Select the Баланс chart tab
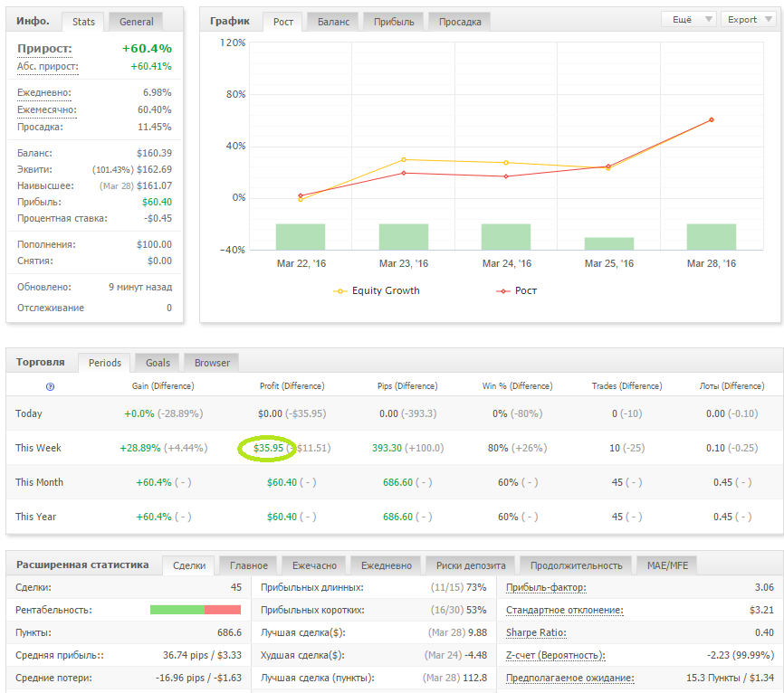The image size is (784, 693). (x=333, y=22)
